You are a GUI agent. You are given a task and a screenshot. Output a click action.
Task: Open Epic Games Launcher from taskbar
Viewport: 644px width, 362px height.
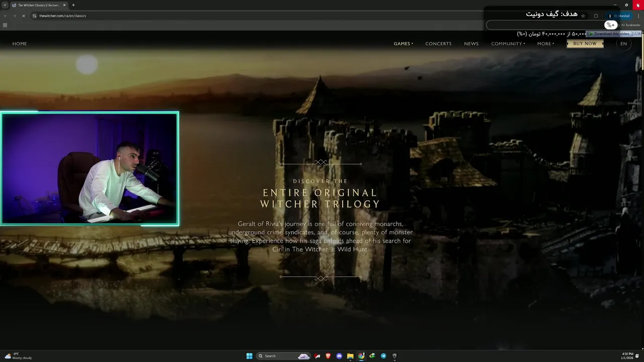394,356
